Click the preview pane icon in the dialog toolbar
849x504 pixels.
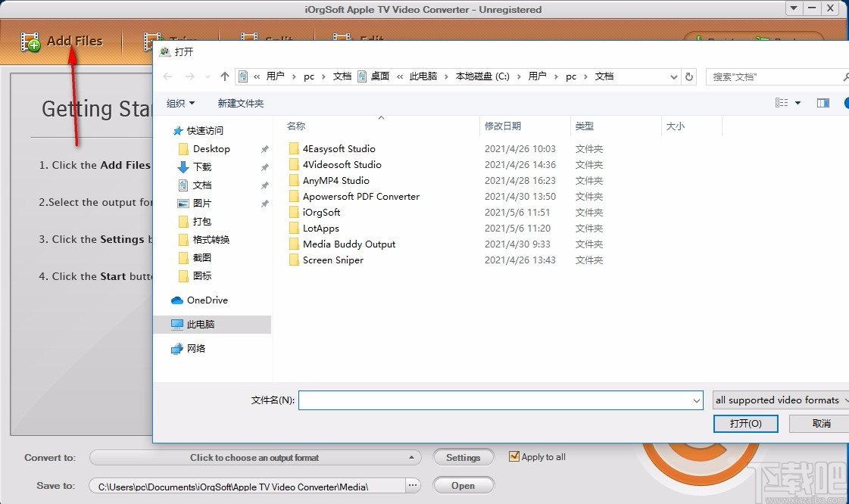coord(823,102)
